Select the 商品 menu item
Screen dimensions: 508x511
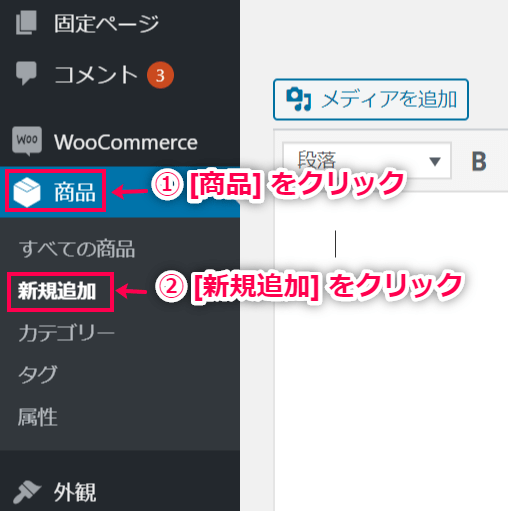75,192
